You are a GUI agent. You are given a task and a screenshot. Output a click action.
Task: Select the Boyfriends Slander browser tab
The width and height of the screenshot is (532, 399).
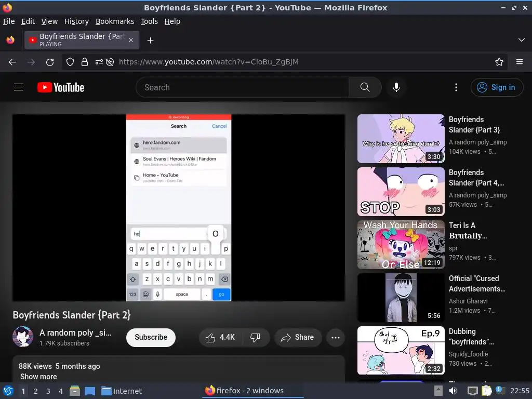[82, 40]
